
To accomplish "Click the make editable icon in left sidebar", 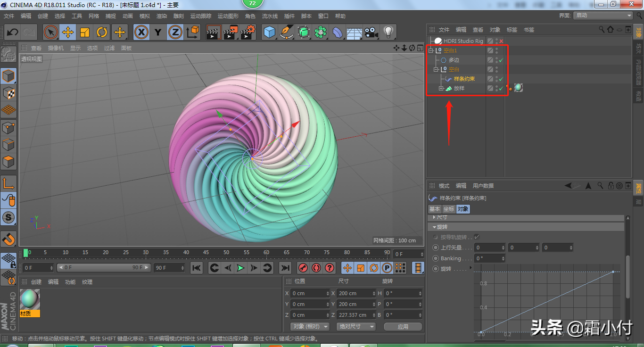I will pyautogui.click(x=9, y=55).
